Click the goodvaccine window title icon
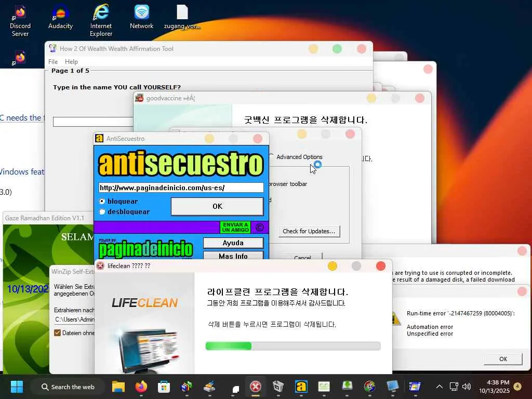 pos(139,98)
